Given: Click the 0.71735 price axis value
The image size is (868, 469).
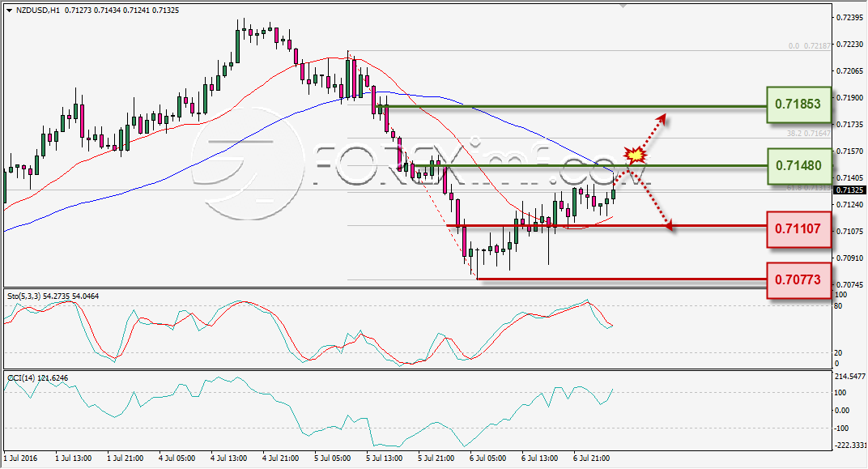Looking at the screenshot, I should 849,125.
